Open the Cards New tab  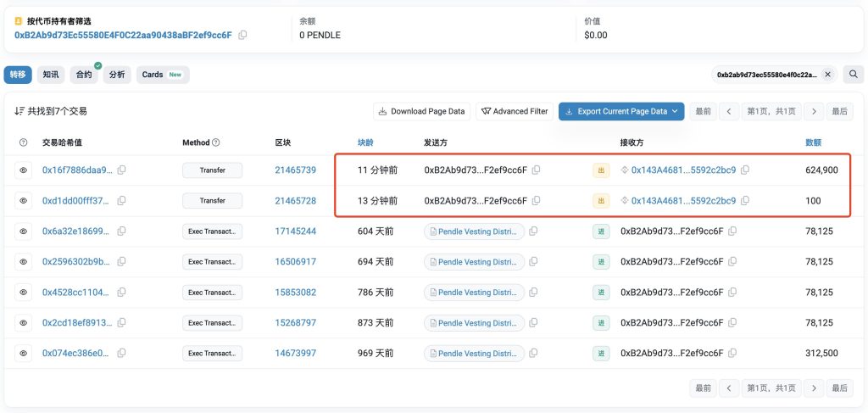click(x=162, y=75)
